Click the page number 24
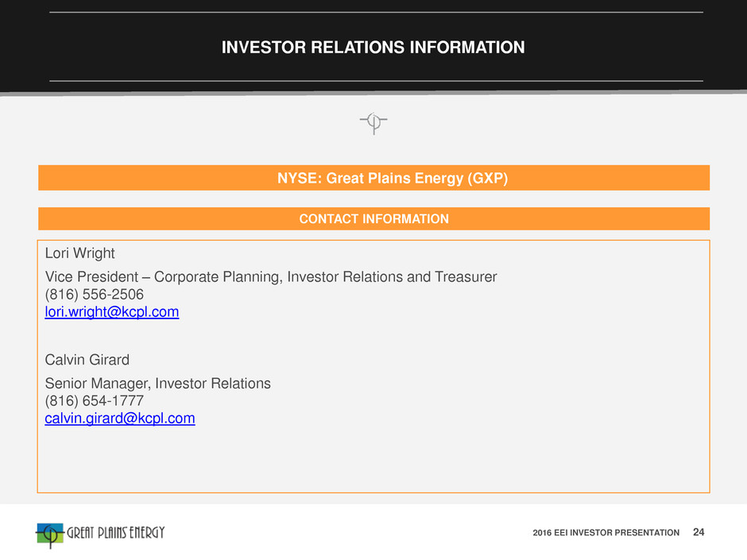 coord(699,532)
